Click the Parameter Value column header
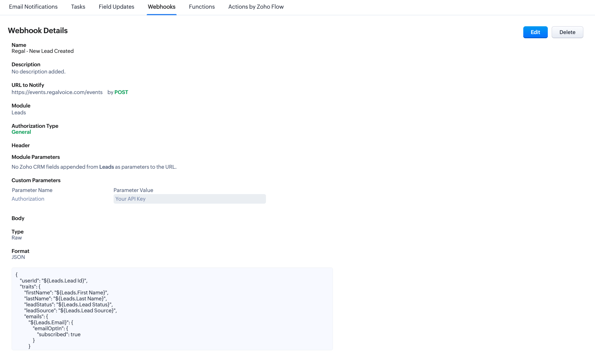The width and height of the screenshot is (595, 364). coord(133,190)
